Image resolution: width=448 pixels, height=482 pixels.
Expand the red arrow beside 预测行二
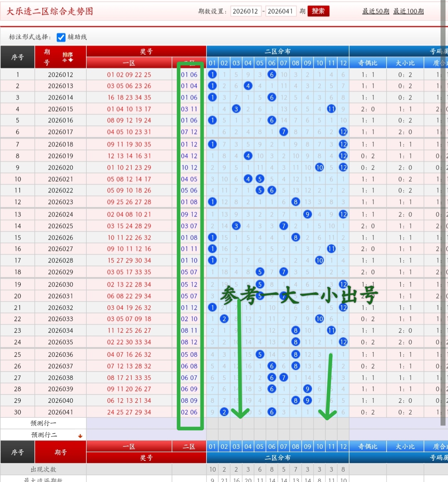point(80,436)
